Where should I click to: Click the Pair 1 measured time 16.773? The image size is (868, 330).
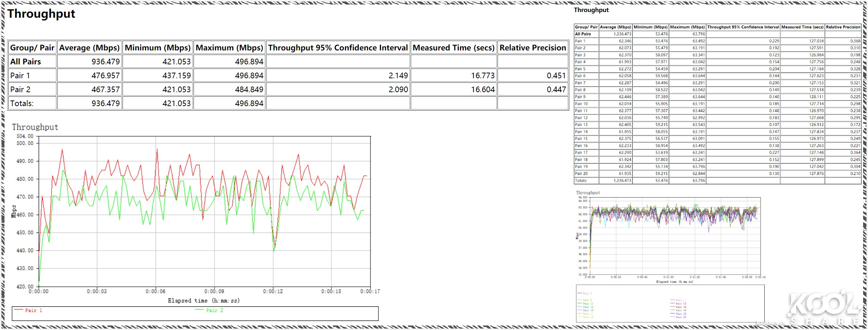click(x=483, y=76)
